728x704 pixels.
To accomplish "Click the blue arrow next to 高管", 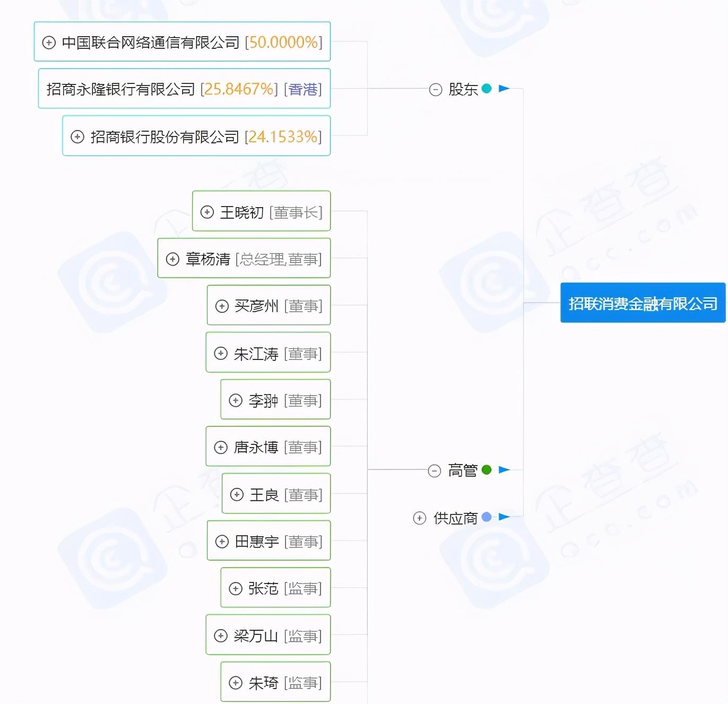I will point(504,470).
